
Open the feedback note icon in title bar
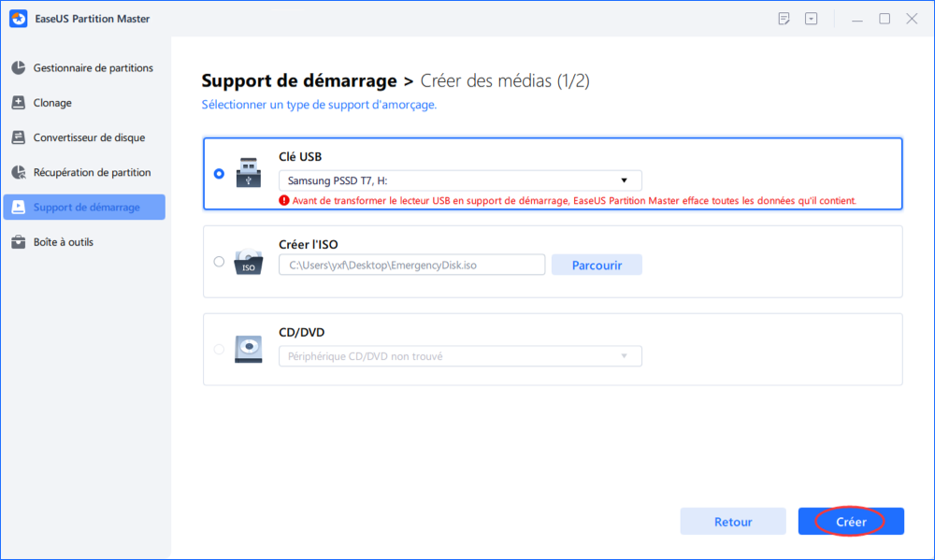(784, 19)
